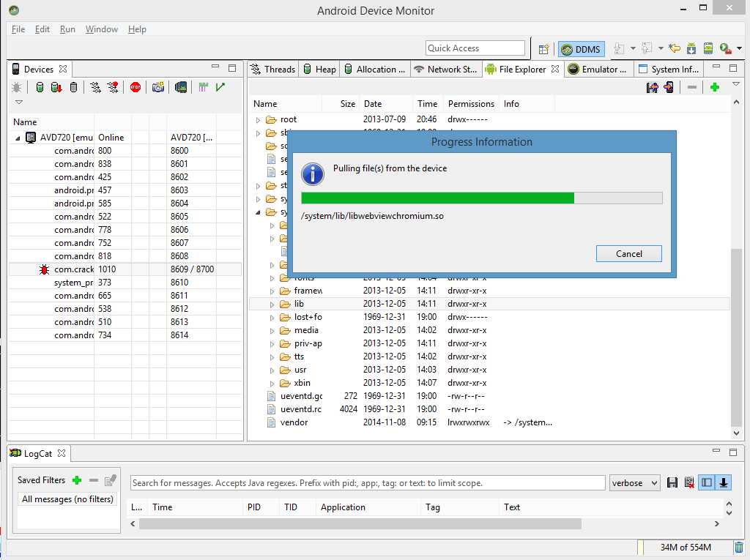Click the run with red toolbox icon

tap(725, 48)
